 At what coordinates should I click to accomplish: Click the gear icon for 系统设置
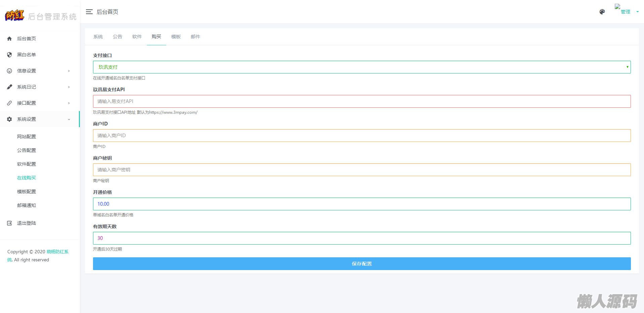pyautogui.click(x=9, y=119)
